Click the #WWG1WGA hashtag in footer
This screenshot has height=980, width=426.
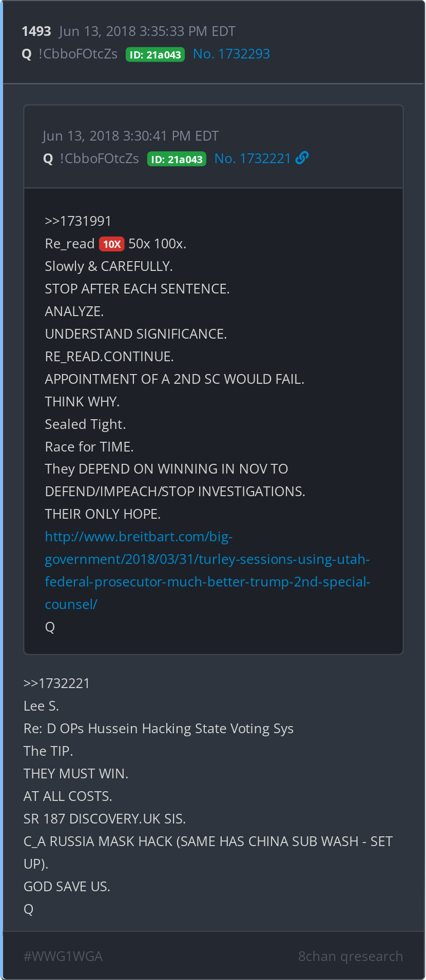tap(63, 956)
